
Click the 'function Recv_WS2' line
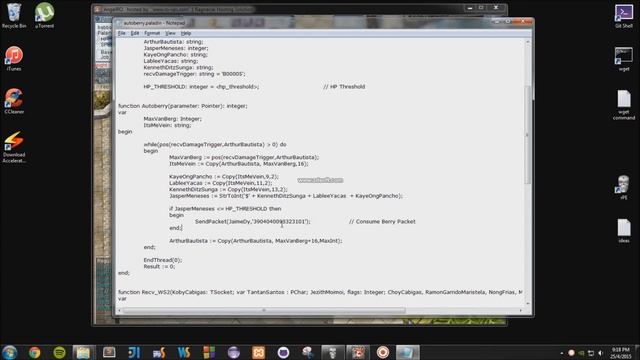320,292
